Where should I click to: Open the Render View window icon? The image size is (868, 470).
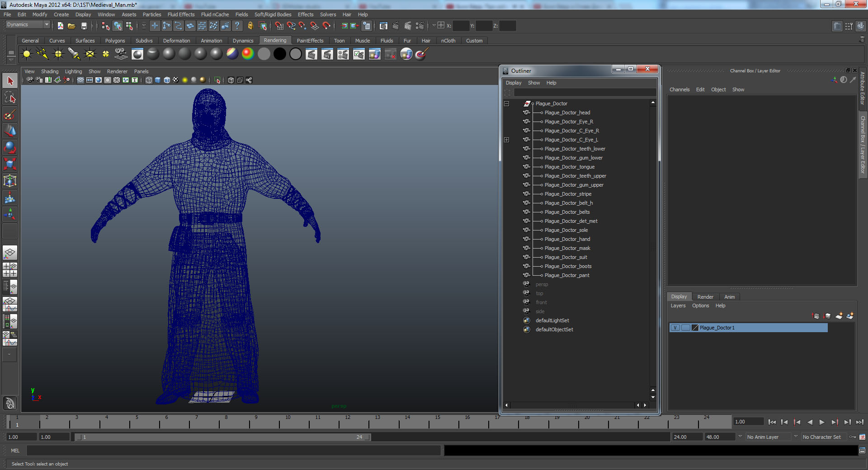pyautogui.click(x=383, y=26)
